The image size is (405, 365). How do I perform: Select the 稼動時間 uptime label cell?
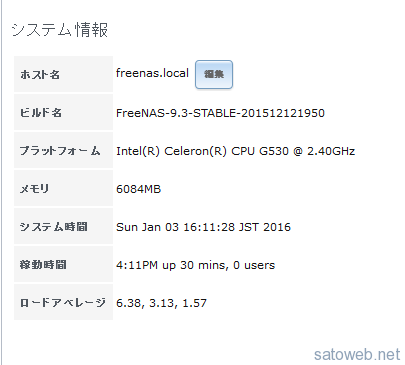63,264
